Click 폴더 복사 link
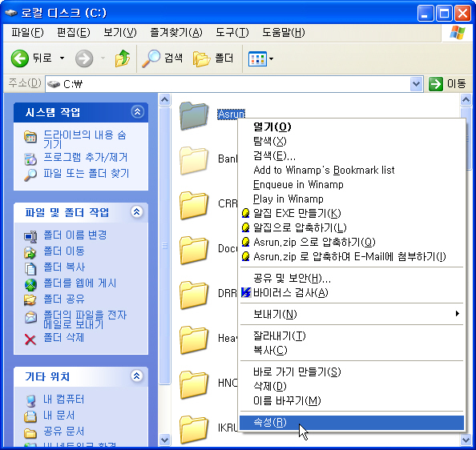This screenshot has height=450, width=476. point(64,267)
